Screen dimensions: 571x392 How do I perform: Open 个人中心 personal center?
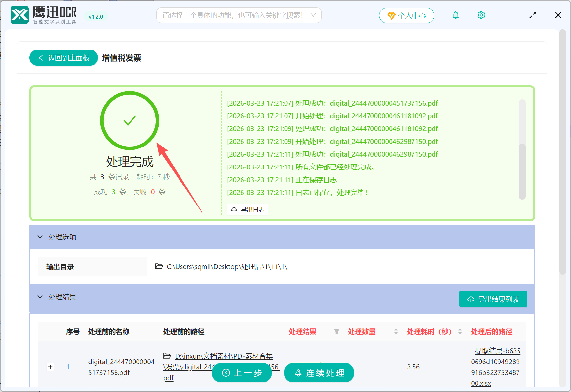406,15
